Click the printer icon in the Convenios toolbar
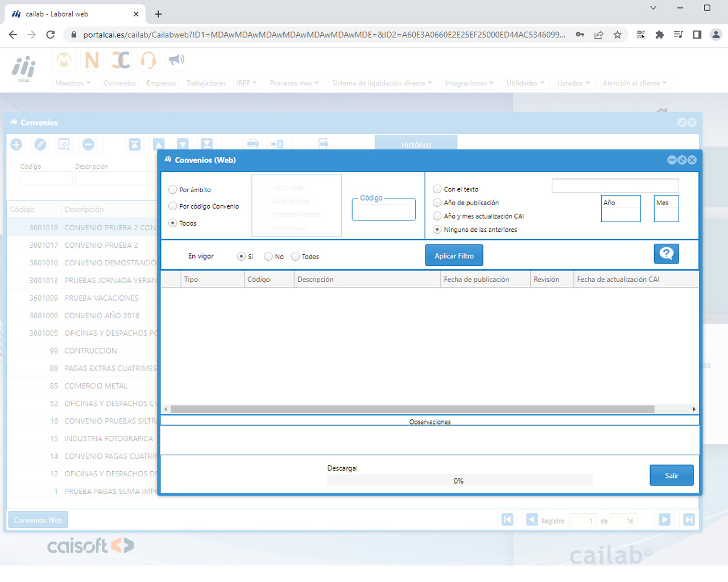Viewport: 728px width, 582px height. tap(253, 144)
